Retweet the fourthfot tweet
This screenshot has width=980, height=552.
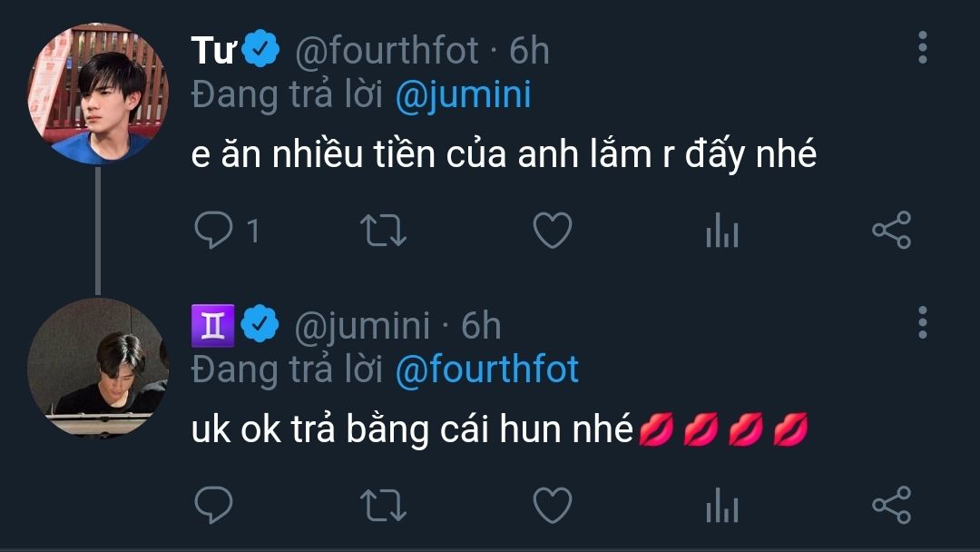pos(383,231)
